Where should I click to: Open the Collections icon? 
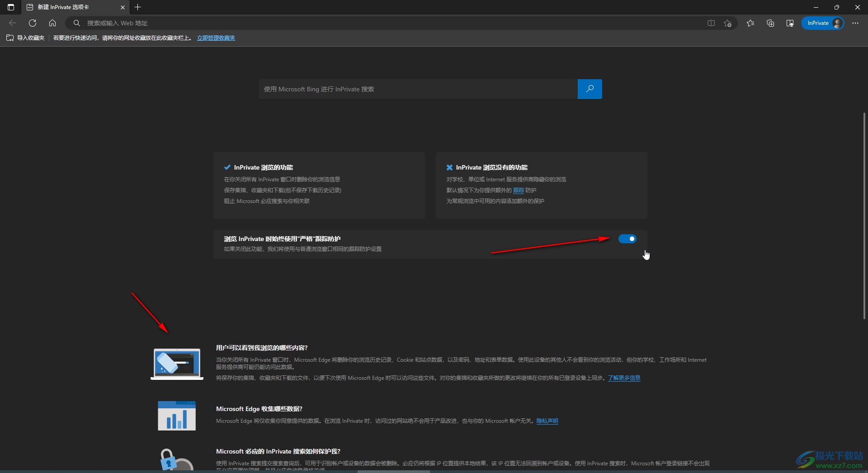(770, 23)
